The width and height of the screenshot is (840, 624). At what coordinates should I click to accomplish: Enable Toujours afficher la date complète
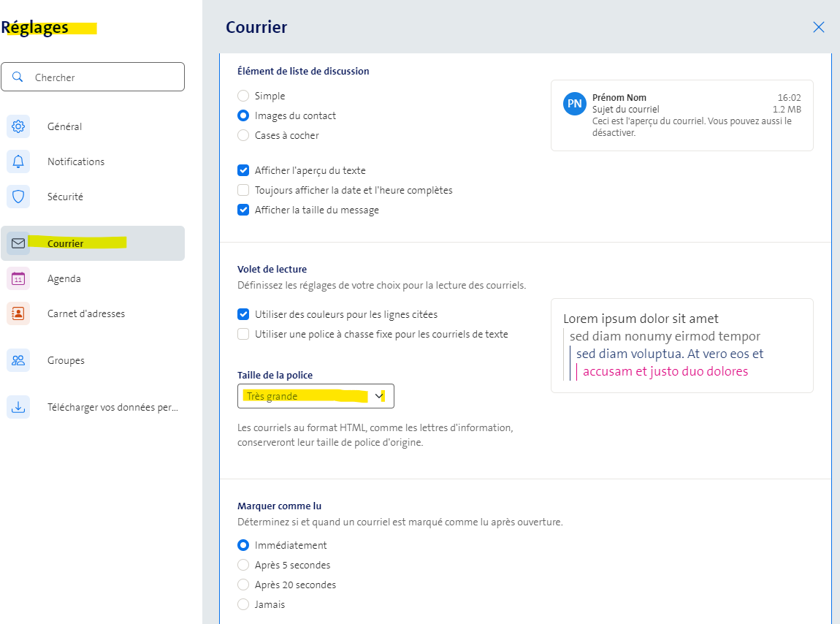[243, 190]
